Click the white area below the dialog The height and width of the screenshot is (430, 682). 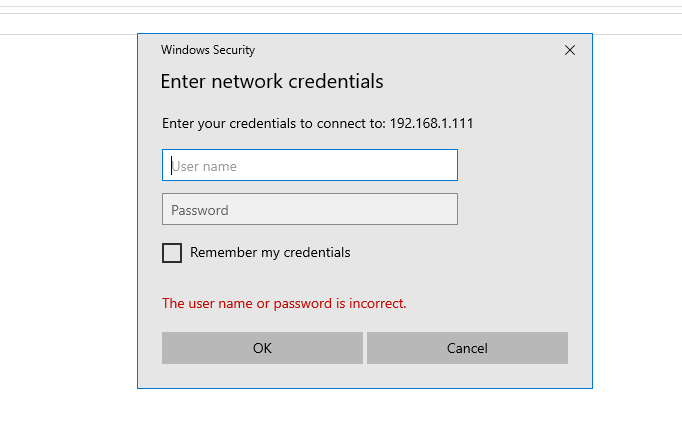pos(364,410)
